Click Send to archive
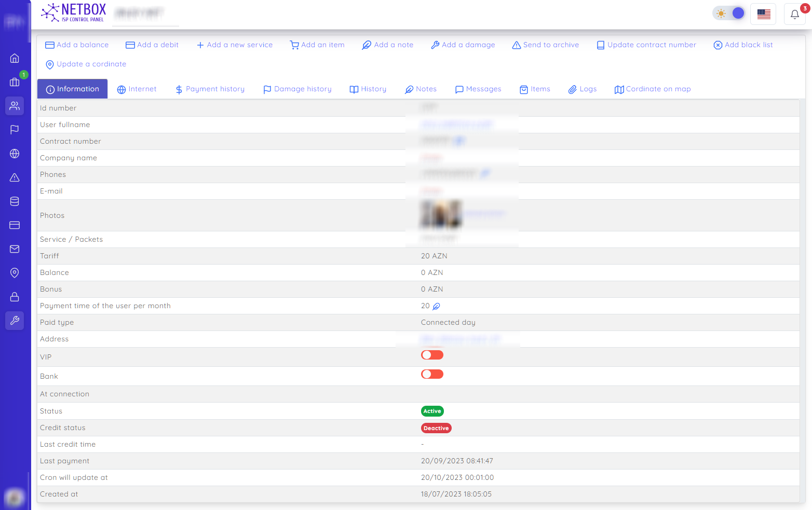This screenshot has width=812, height=510. 545,45
